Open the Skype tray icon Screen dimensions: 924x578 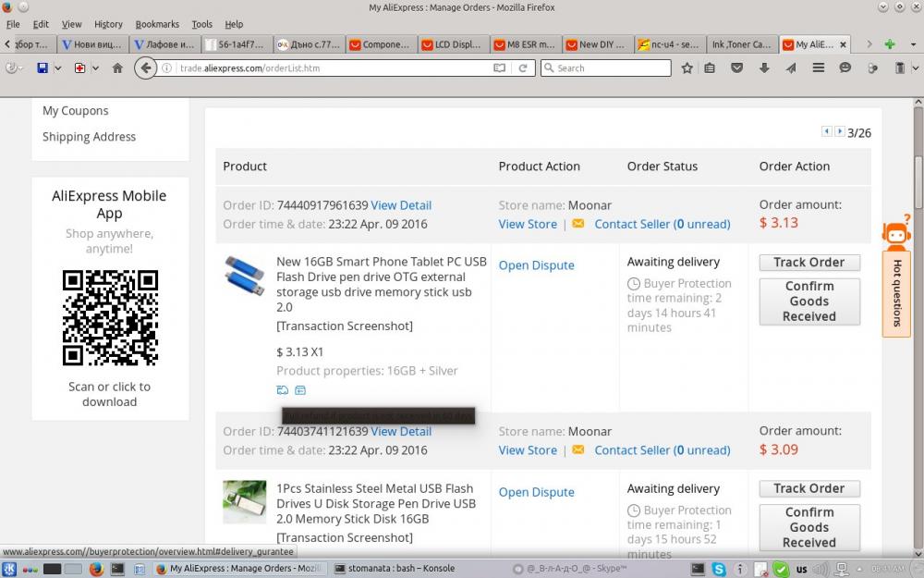718,569
